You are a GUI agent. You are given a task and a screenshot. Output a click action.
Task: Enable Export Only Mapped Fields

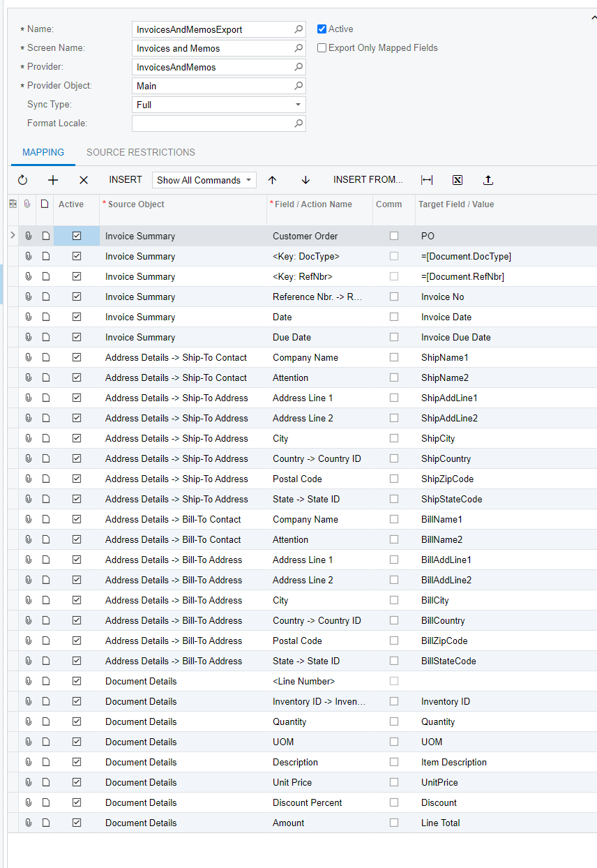pyautogui.click(x=322, y=48)
